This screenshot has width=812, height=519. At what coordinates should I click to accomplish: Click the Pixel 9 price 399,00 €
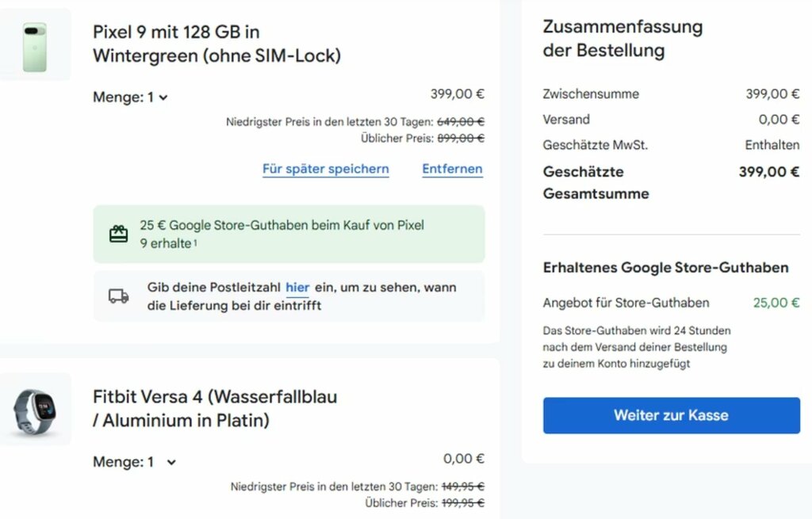[x=457, y=94]
